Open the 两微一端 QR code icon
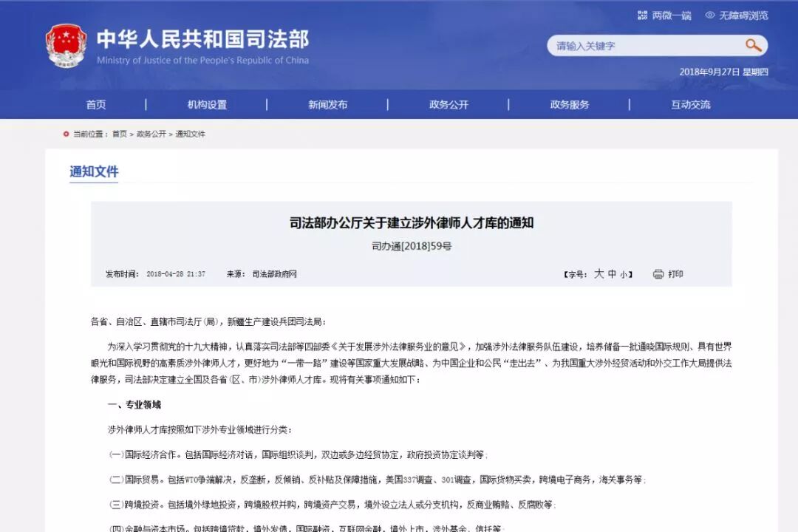798x532 pixels. 642,16
